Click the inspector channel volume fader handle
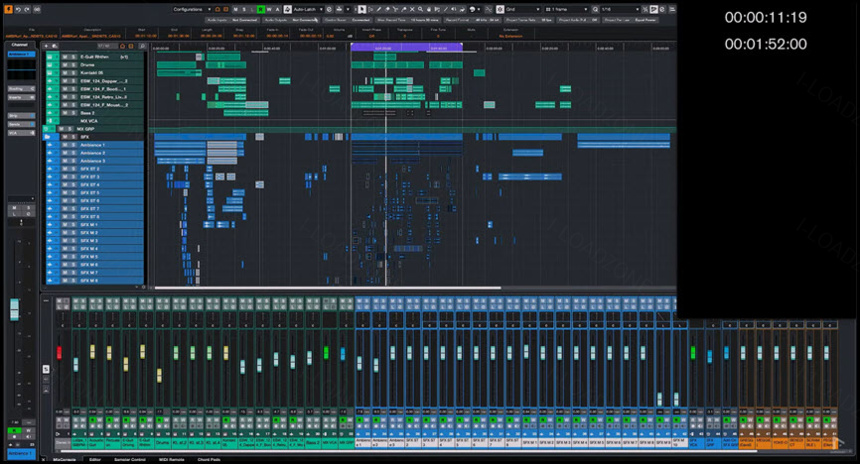 tap(14, 309)
